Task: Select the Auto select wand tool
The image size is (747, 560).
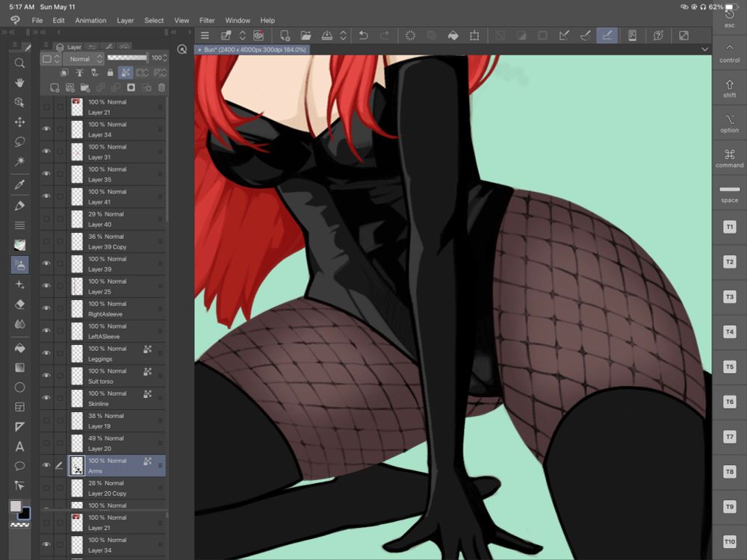Action: click(x=19, y=161)
